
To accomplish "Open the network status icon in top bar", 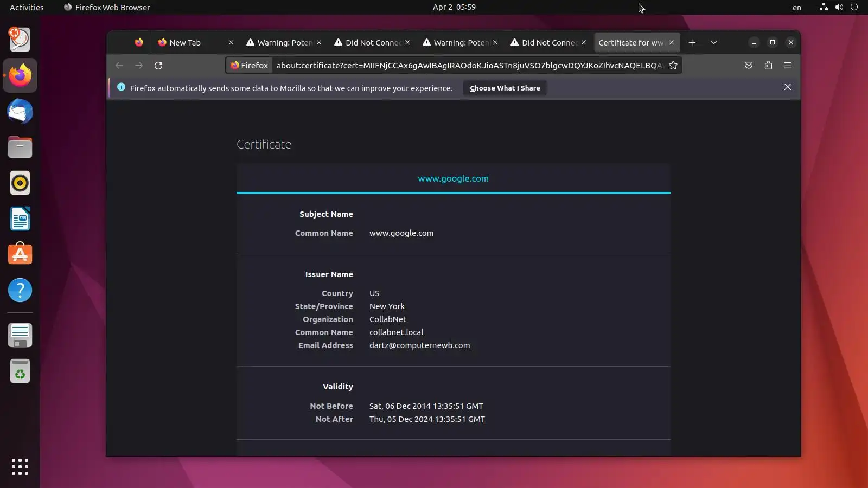I will pyautogui.click(x=824, y=7).
